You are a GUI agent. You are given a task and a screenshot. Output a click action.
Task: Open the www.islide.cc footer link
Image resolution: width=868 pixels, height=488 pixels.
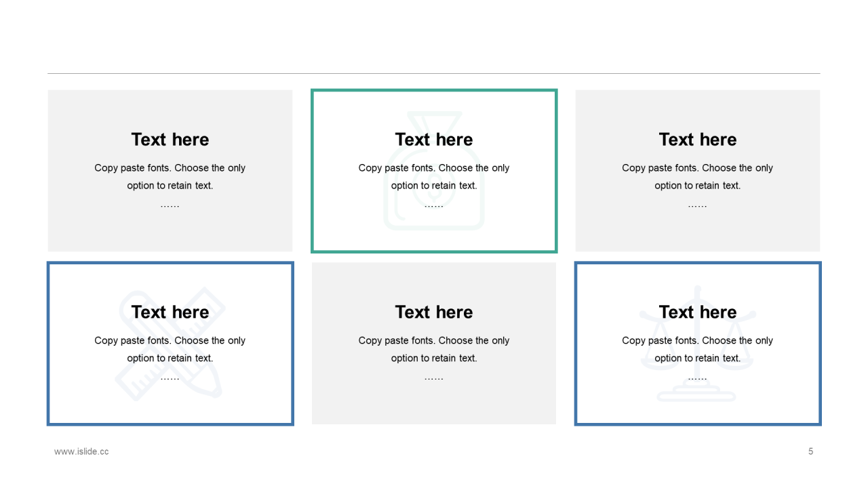(x=81, y=451)
